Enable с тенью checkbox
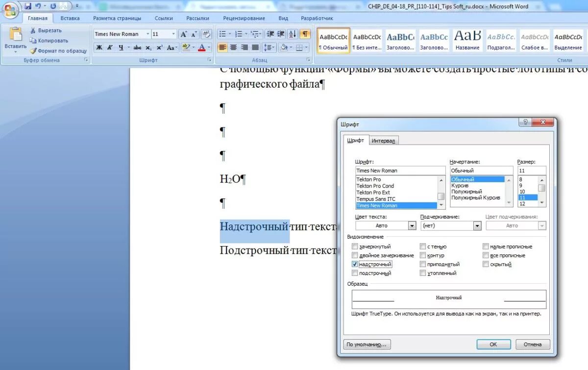Screen dimensions: 588x370 423,247
